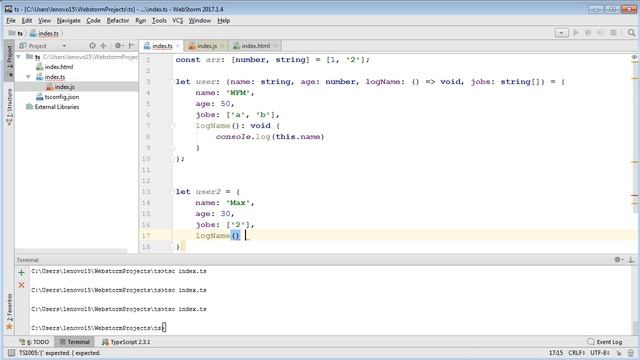Click the Project panel horizontal scrollbar
Screen dimensions: 640x360
coord(71,251)
